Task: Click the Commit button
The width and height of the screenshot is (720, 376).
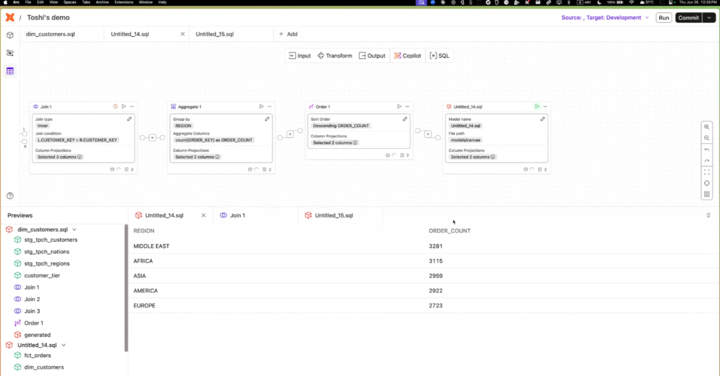Action: (688, 17)
